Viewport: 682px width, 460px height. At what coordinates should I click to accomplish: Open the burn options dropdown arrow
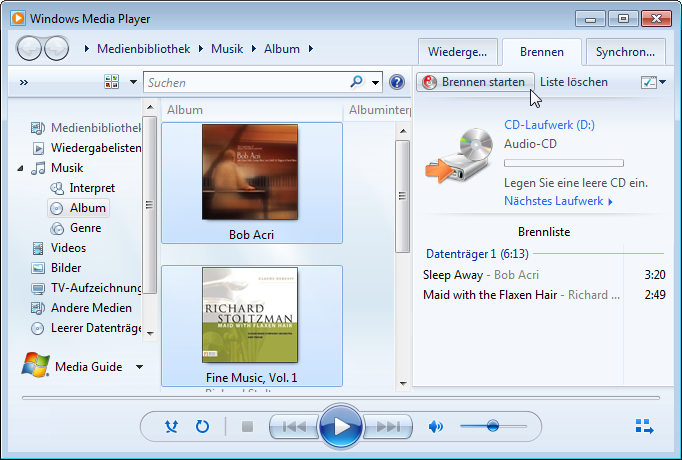(x=662, y=82)
